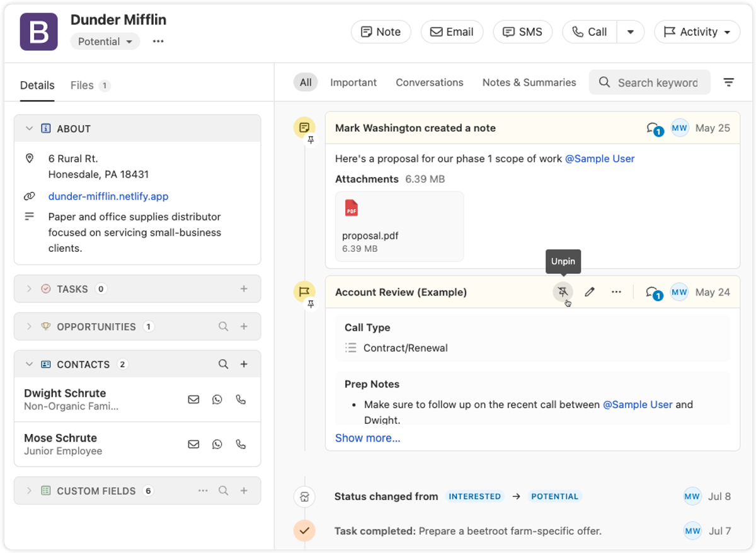Click Show more in Account Review
Viewport: 756px width, 553px height.
(367, 438)
